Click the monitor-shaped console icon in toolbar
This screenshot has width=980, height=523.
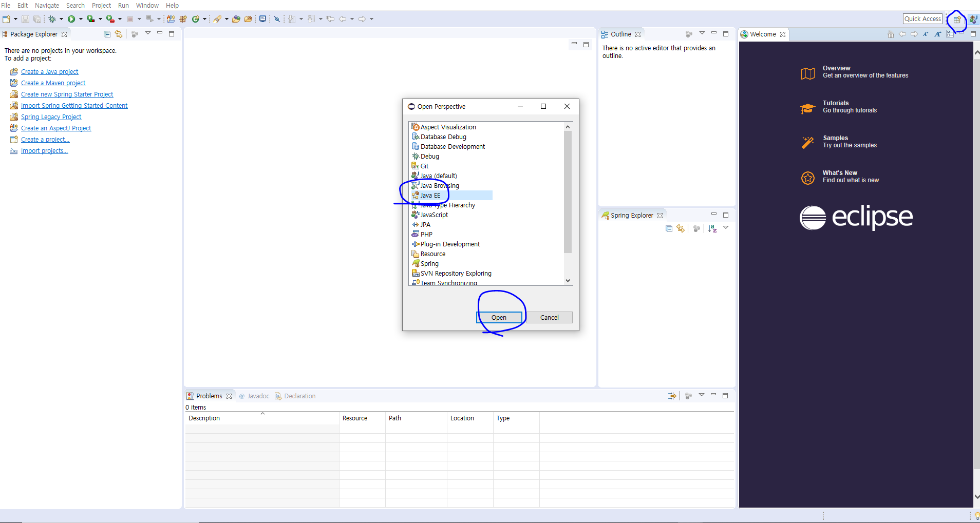pyautogui.click(x=263, y=19)
